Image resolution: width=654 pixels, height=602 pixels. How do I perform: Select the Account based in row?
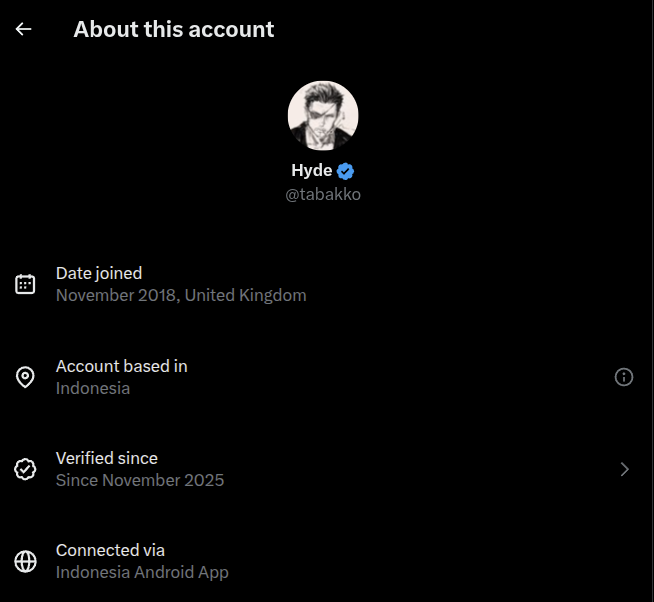pos(327,377)
